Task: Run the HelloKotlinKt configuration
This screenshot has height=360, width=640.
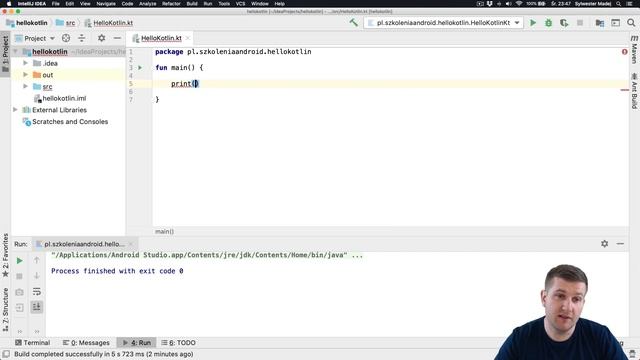Action: pos(533,23)
